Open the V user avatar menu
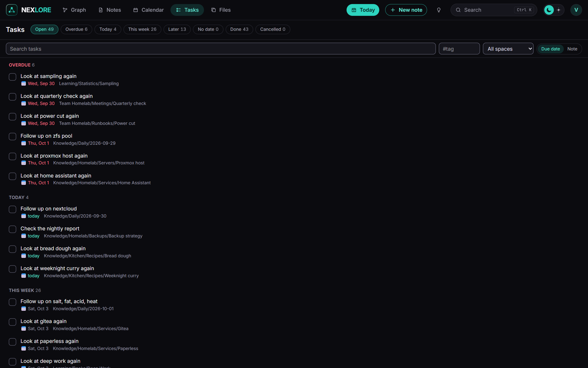The image size is (588, 368). pos(576,10)
